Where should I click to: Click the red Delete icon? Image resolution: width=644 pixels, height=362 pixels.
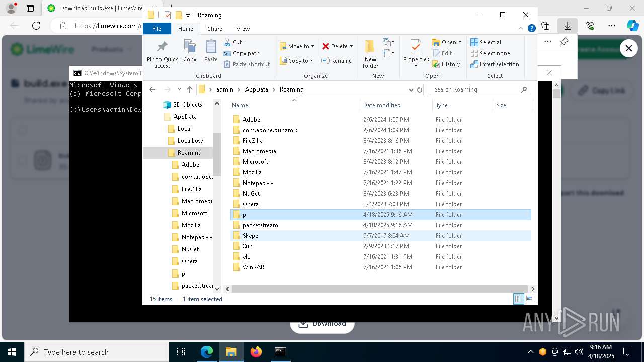click(x=326, y=46)
